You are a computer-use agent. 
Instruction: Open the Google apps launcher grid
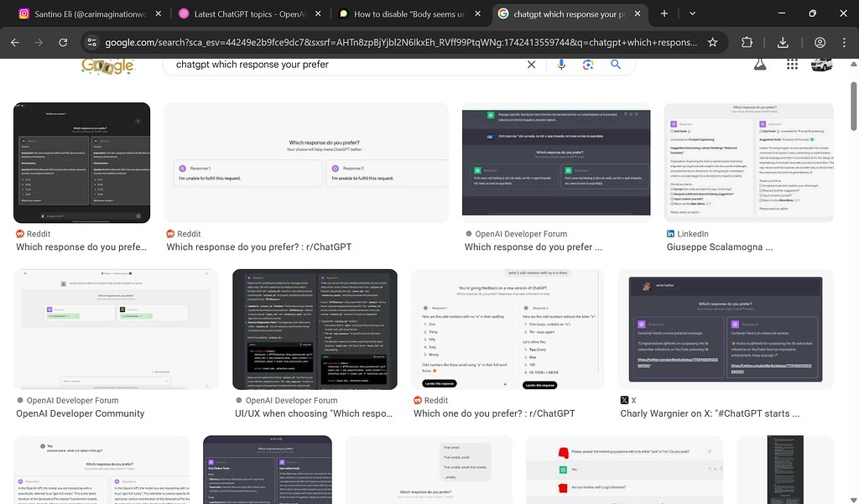coord(791,64)
